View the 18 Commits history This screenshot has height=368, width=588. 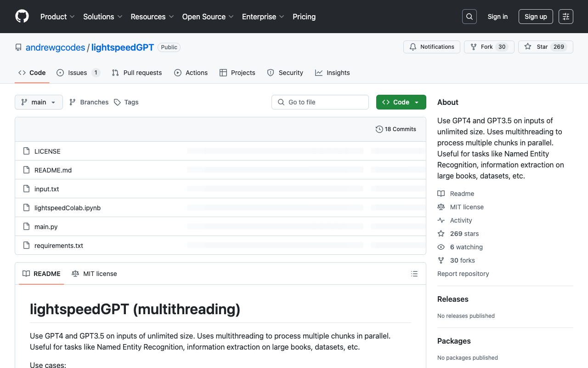point(396,129)
